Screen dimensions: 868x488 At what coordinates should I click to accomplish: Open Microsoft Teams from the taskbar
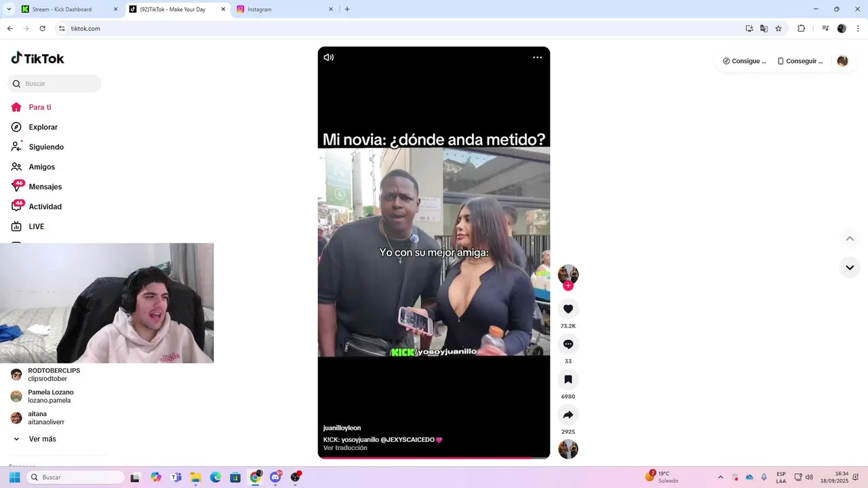pyautogui.click(x=176, y=477)
